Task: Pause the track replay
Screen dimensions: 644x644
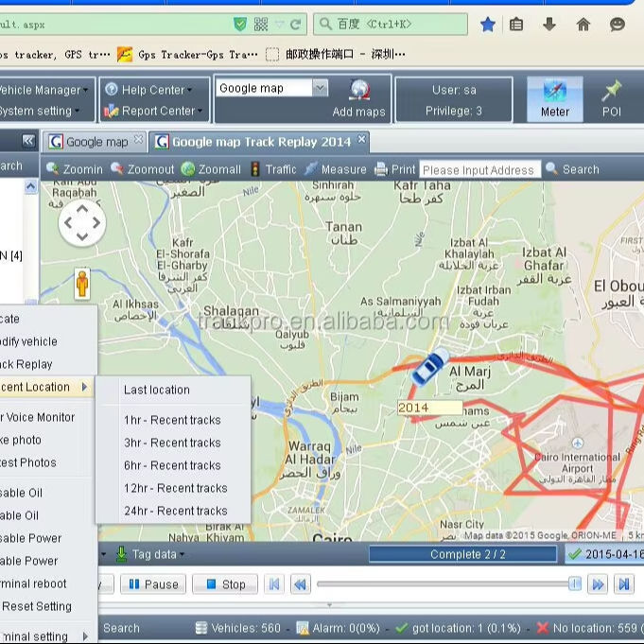Action: coord(153,584)
